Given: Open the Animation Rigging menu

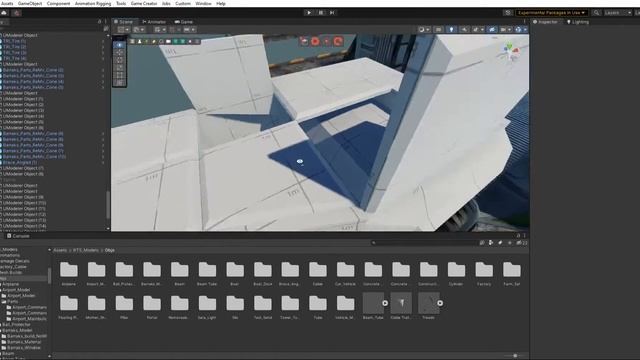Looking at the screenshot, I should click(93, 3).
